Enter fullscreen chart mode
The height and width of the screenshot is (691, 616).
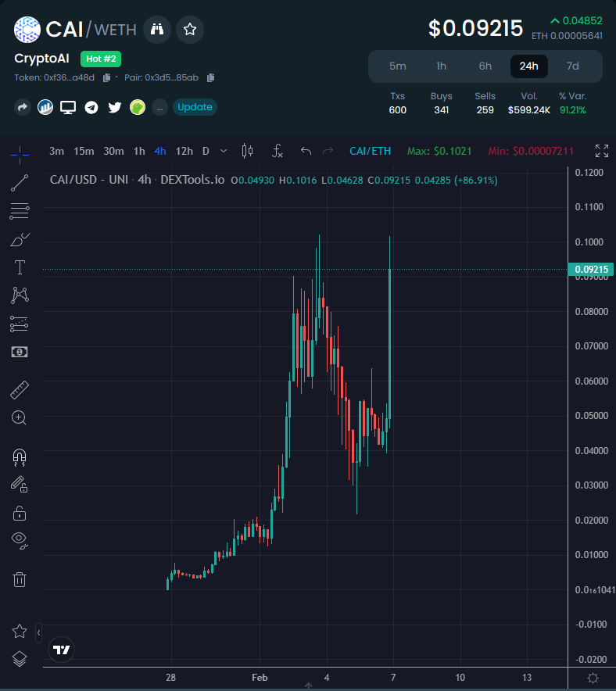(x=602, y=151)
